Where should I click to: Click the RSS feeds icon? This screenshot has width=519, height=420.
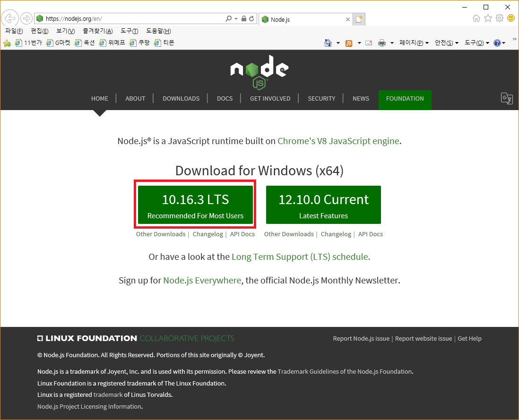tap(349, 43)
